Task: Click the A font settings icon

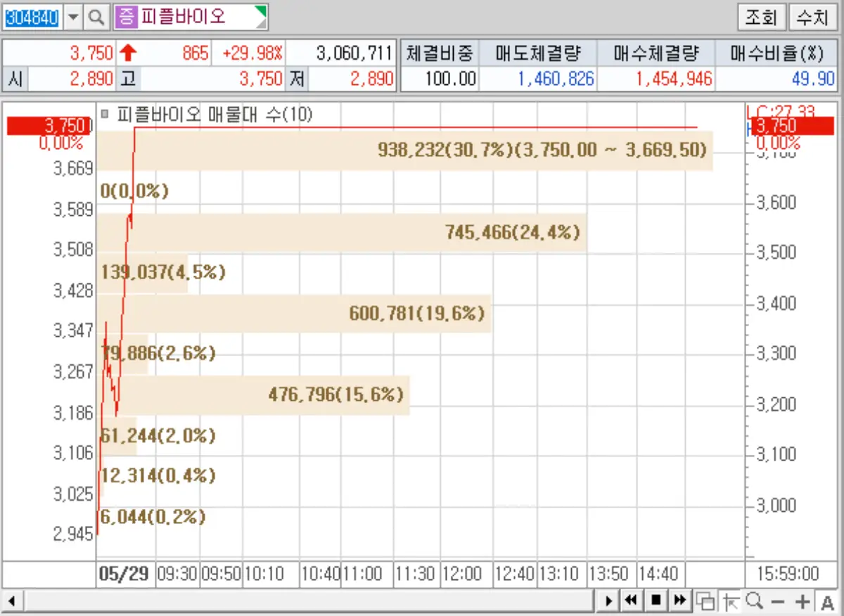Action: pos(827,601)
